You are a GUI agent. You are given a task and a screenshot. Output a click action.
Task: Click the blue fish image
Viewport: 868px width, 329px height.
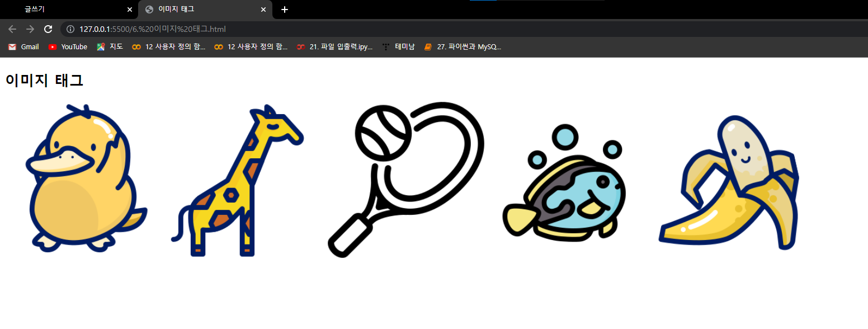(564, 184)
